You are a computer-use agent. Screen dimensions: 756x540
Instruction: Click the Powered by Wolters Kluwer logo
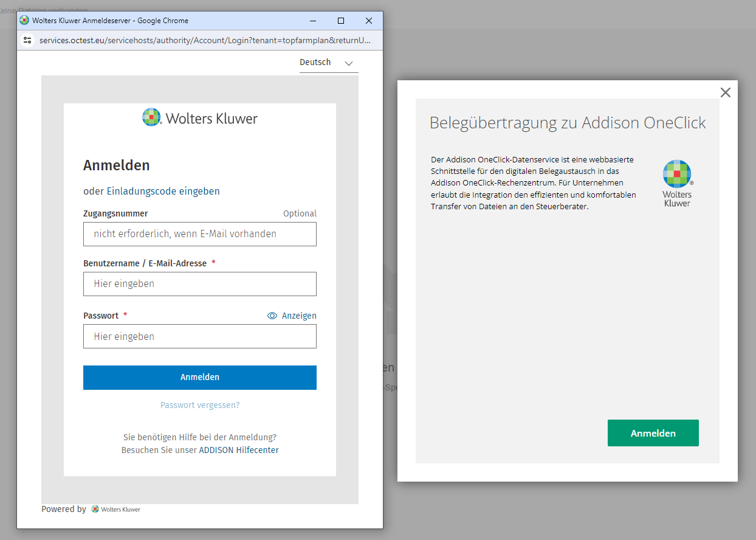click(115, 509)
